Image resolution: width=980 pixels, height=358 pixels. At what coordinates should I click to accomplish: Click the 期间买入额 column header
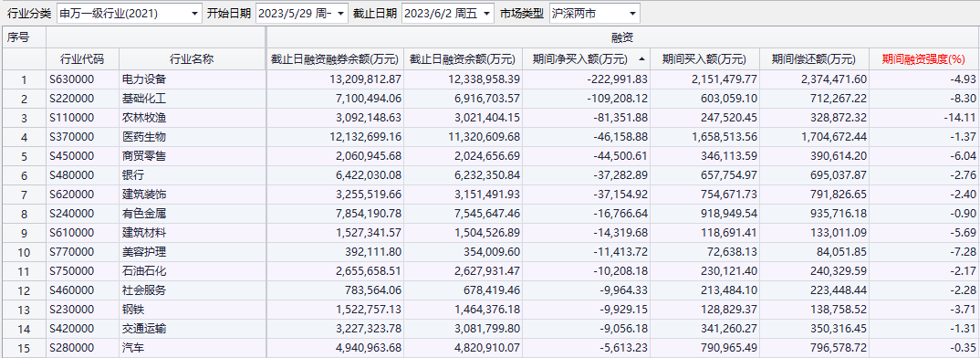tap(704, 59)
